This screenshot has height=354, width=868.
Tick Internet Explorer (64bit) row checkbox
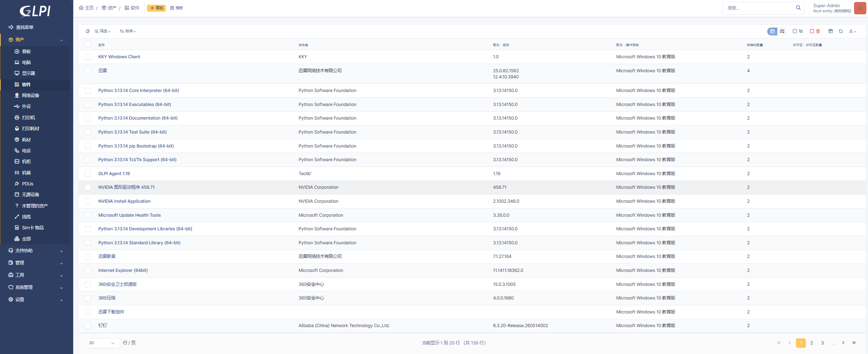(x=88, y=271)
